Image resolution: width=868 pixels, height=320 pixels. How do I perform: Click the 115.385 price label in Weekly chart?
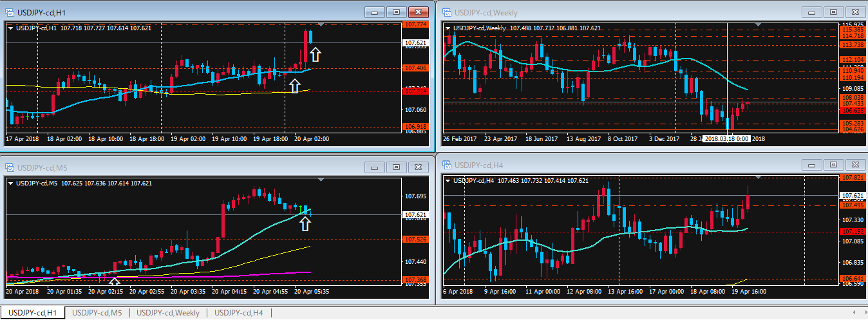pos(853,29)
